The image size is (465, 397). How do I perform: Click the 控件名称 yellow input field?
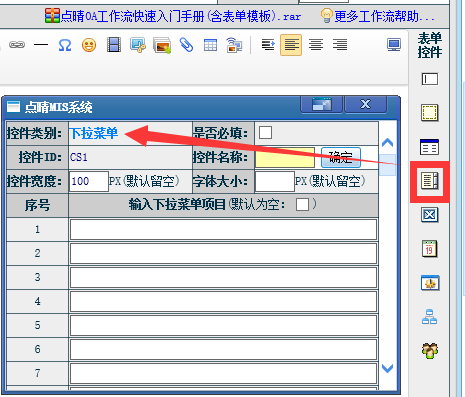285,157
